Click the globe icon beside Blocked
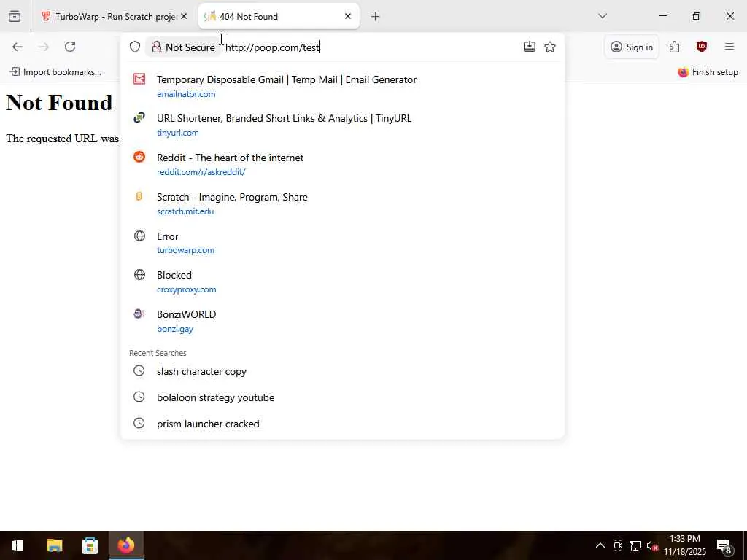 point(139,274)
